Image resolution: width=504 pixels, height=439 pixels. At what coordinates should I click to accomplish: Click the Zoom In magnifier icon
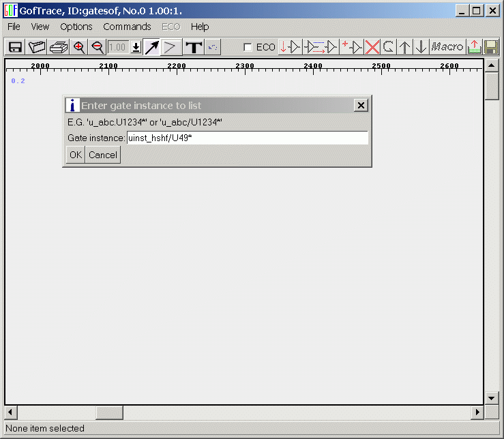(x=79, y=47)
